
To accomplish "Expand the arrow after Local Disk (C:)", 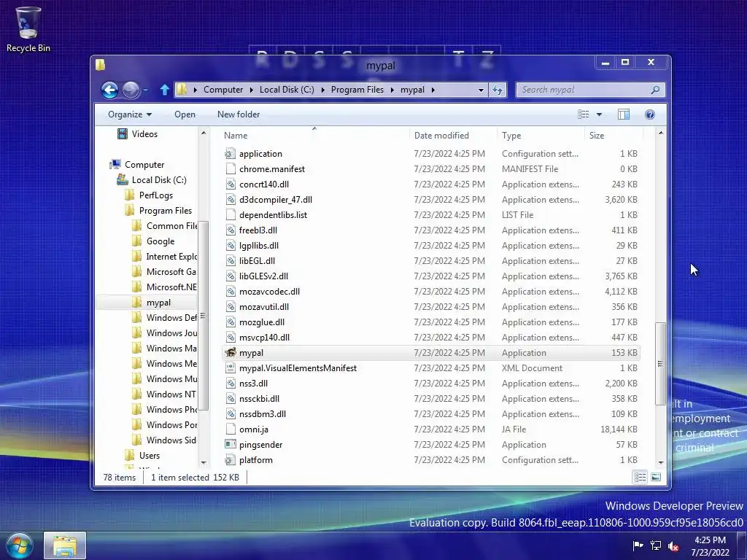I will coord(322,90).
